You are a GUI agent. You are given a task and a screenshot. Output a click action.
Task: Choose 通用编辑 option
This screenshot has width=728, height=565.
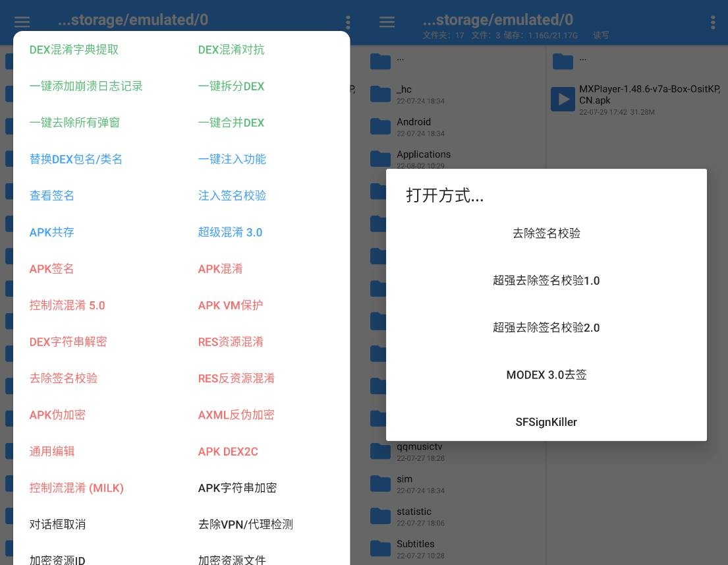click(x=52, y=451)
